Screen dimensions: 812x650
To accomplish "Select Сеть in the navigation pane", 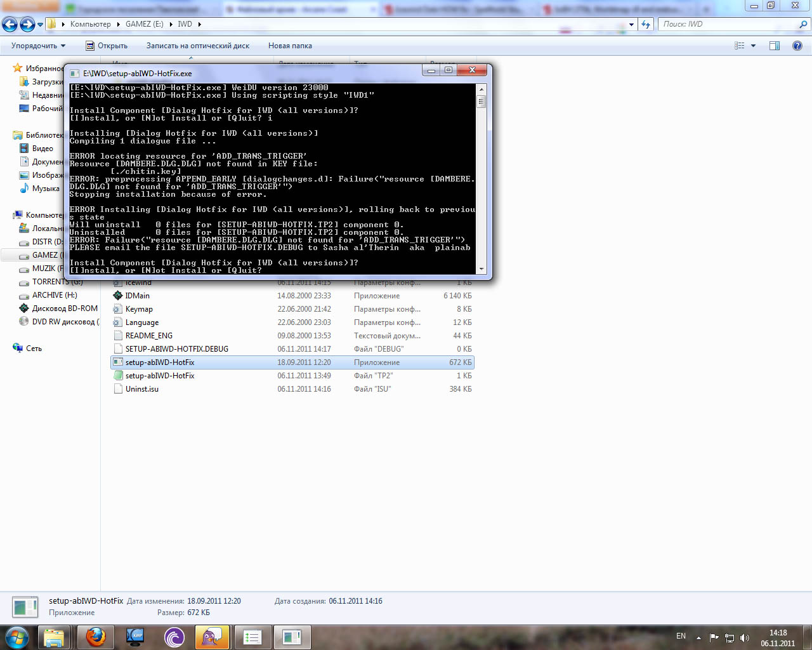I will pyautogui.click(x=27, y=348).
